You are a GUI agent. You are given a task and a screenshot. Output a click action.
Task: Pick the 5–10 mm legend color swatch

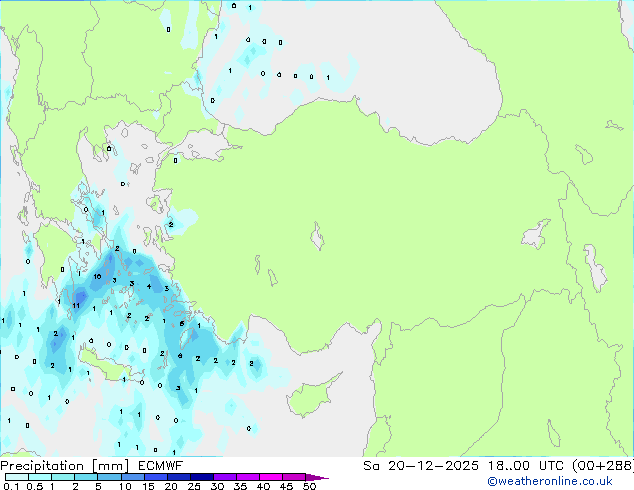[110, 477]
